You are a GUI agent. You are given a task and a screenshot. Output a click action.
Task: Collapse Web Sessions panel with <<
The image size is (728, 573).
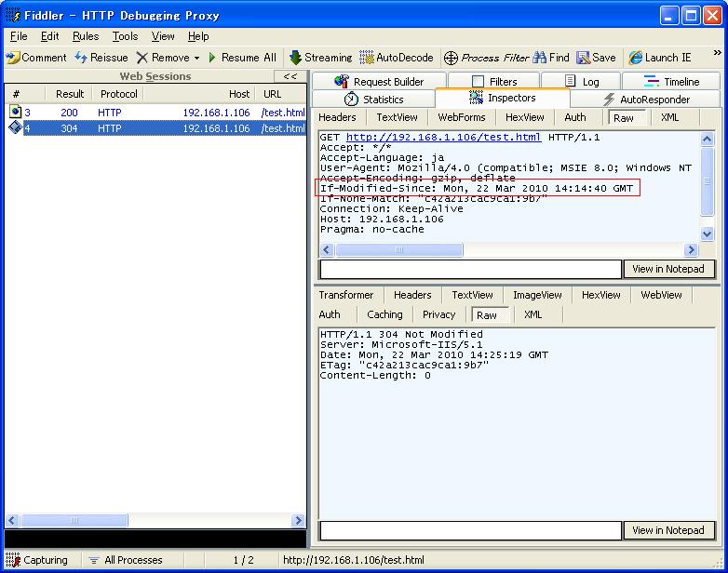290,76
